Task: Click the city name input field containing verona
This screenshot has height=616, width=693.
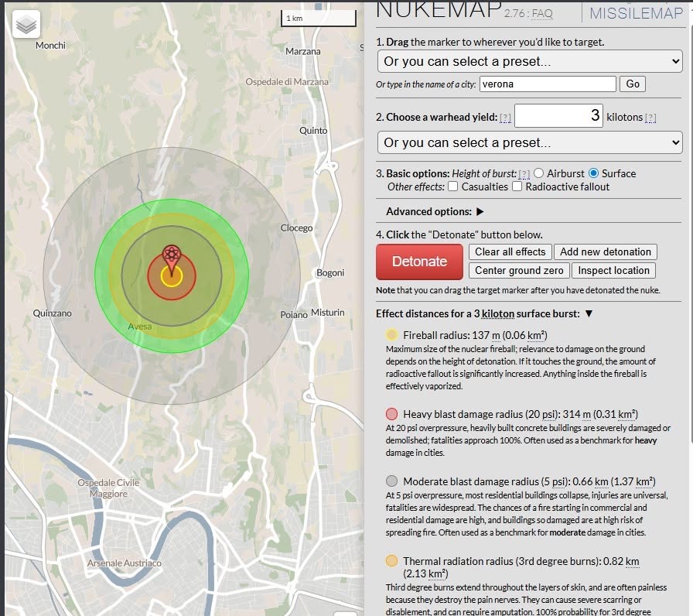Action: pyautogui.click(x=548, y=84)
